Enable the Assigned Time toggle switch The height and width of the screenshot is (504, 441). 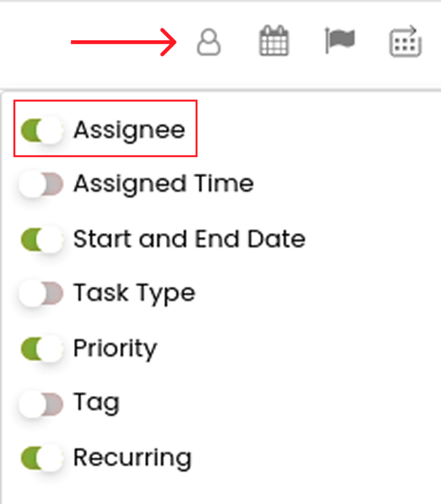point(41,185)
